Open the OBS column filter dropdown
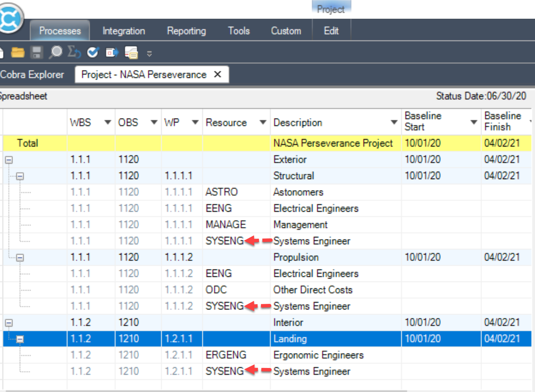Viewport: 535px width, 392px height. [x=154, y=122]
